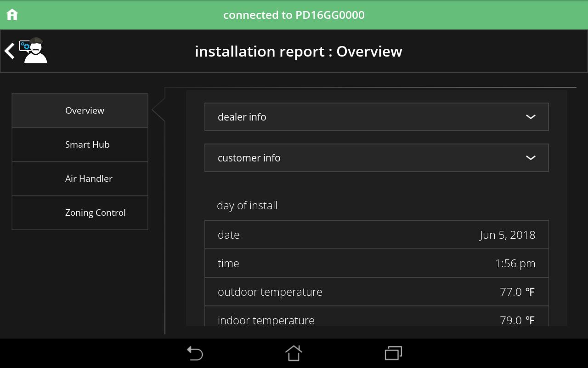Select the '1:56 pm' value

(515, 264)
